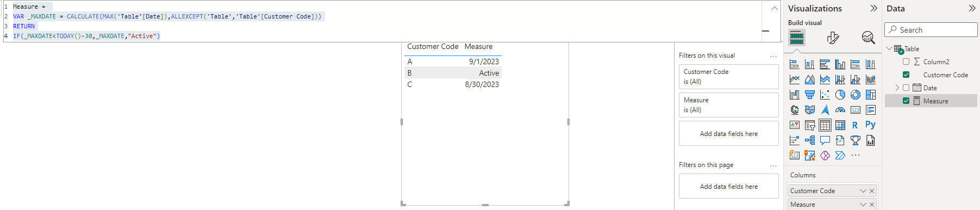The width and height of the screenshot is (980, 210).
Task: Select the 100% stacked column chart visual
Action: tap(870, 64)
